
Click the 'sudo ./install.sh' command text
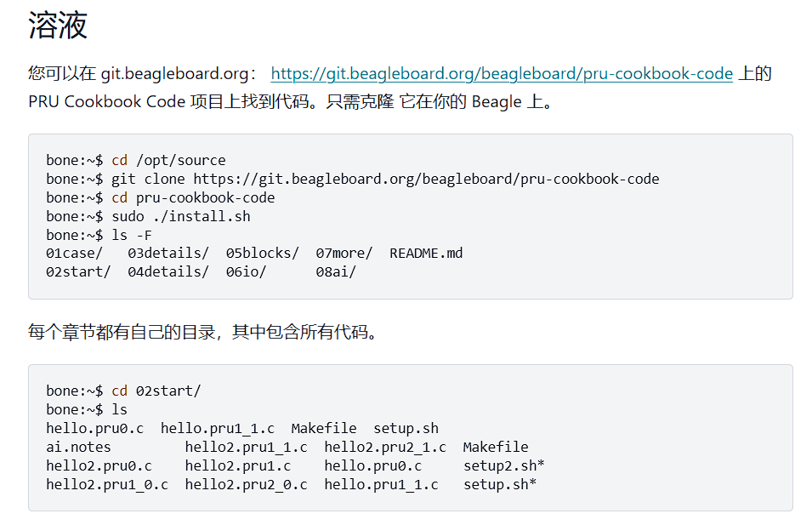click(181, 216)
